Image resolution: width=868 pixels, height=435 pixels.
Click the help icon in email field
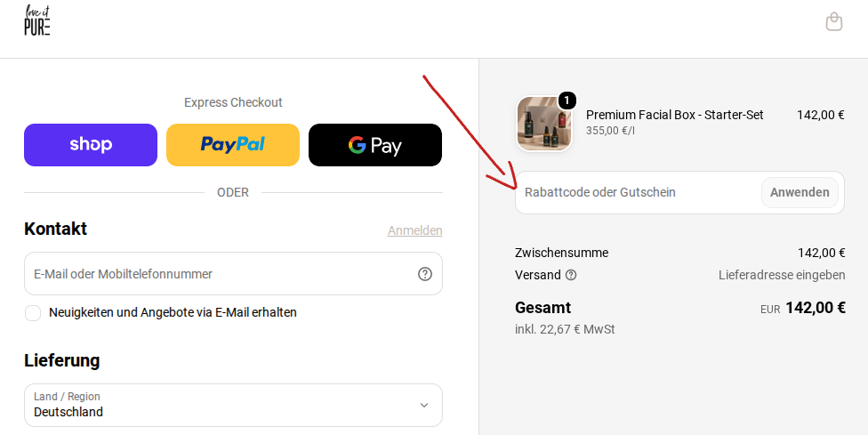click(x=424, y=274)
